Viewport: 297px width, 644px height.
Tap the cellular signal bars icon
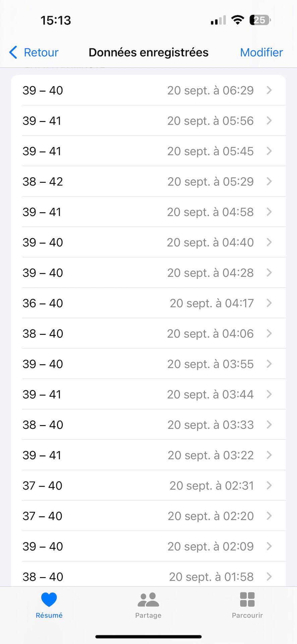218,20
